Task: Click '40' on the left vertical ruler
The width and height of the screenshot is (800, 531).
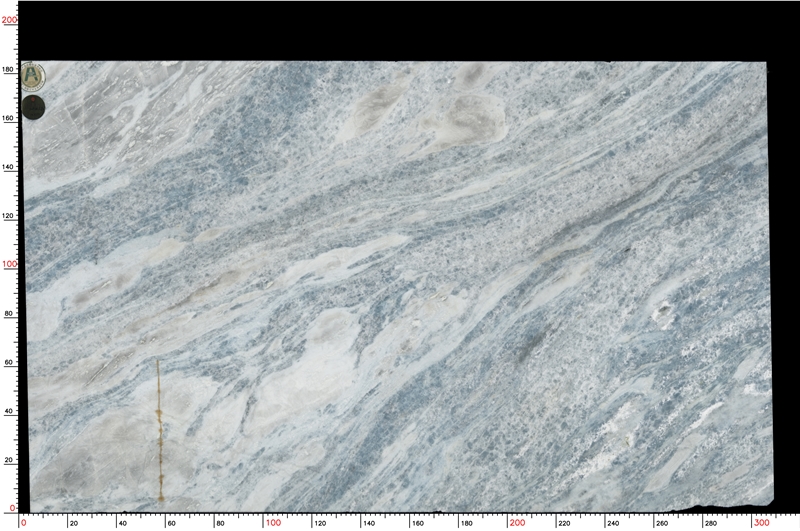Action: pos(8,411)
